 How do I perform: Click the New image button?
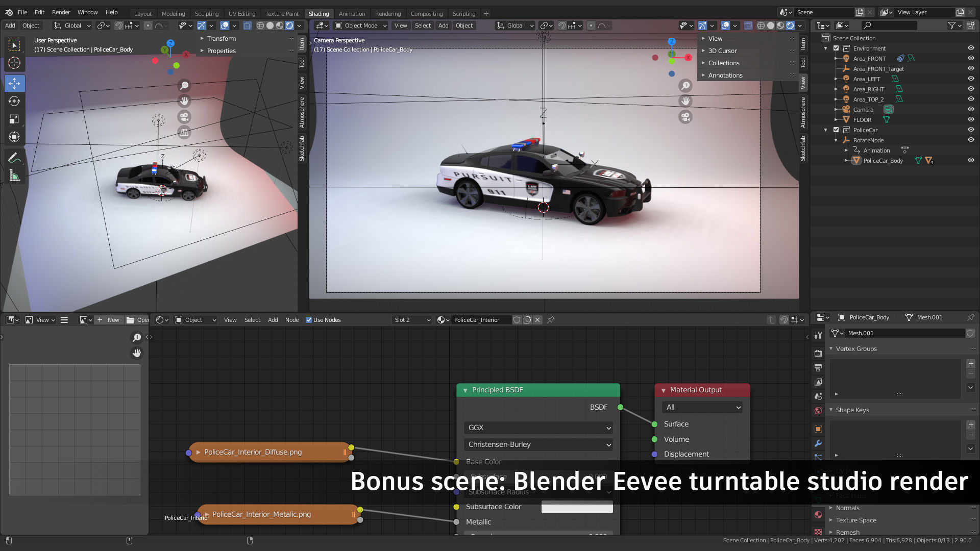click(x=109, y=320)
